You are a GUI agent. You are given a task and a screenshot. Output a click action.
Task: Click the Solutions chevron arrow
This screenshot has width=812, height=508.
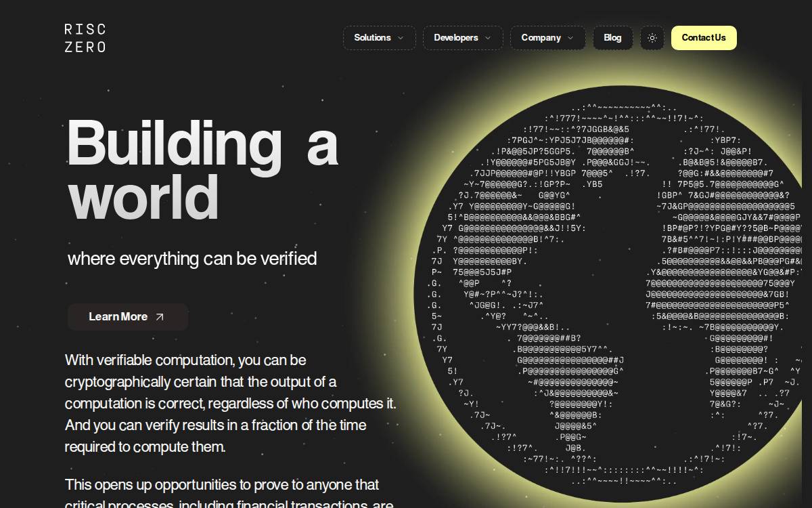(401, 38)
